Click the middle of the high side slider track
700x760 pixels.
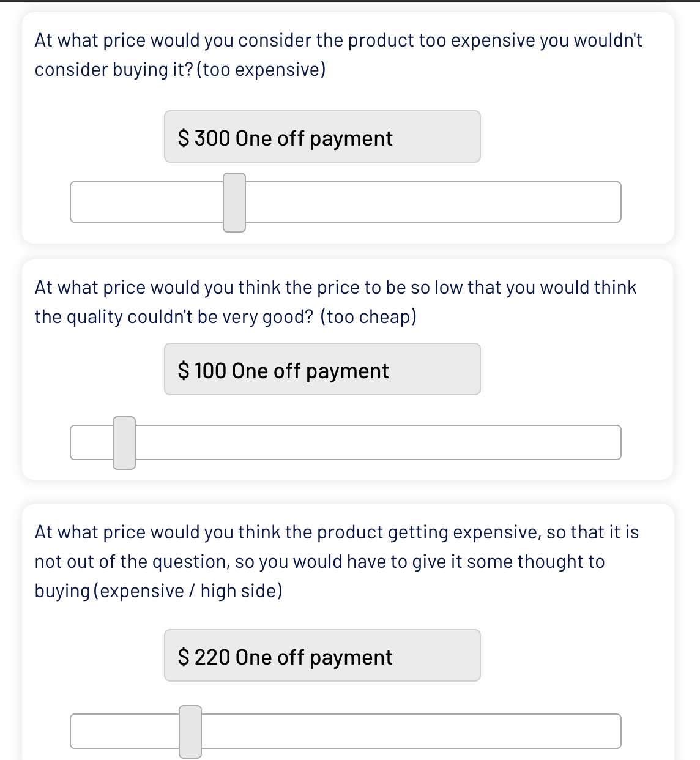click(x=346, y=731)
